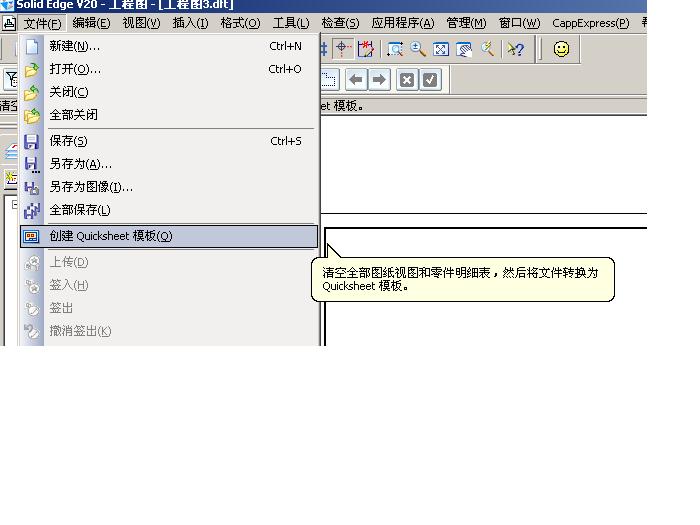The width and height of the screenshot is (700, 525).
Task: Click the filter funnel icon at left
Action: click(11, 79)
